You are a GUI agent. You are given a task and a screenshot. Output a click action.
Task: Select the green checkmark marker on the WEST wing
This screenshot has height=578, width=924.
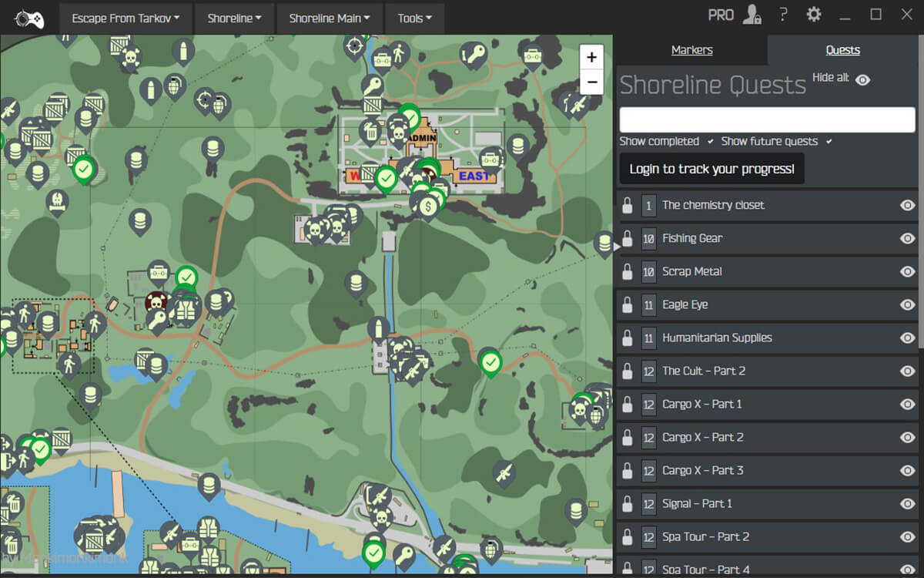387,180
